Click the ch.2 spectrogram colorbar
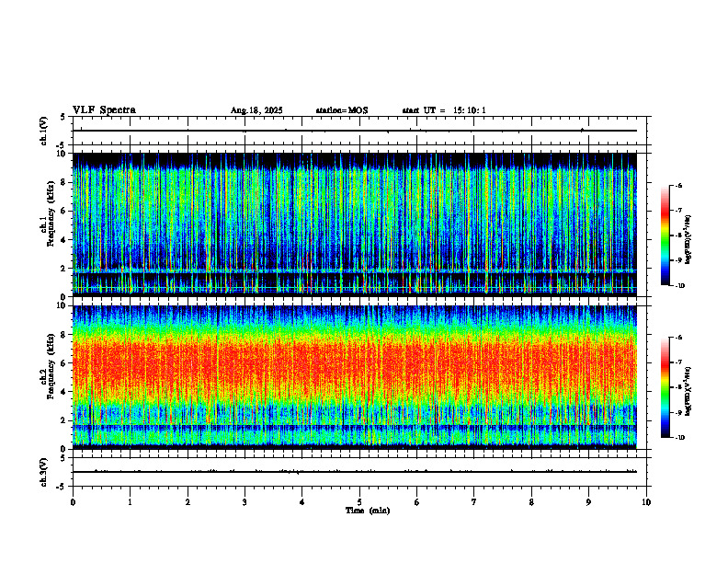728x563 pixels. 665,387
